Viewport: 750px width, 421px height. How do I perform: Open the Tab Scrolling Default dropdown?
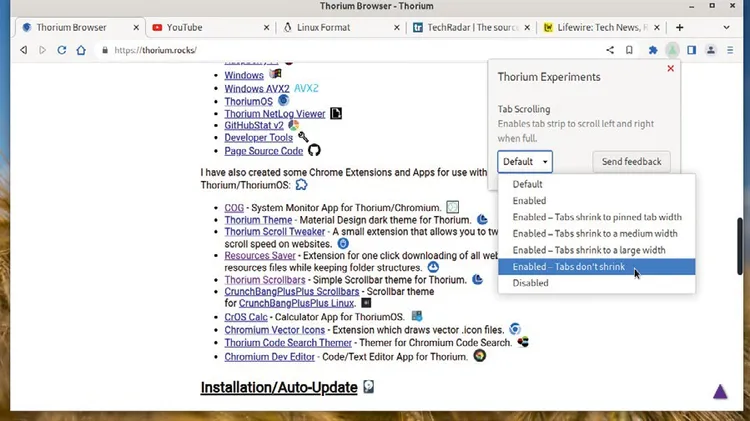[x=525, y=161]
